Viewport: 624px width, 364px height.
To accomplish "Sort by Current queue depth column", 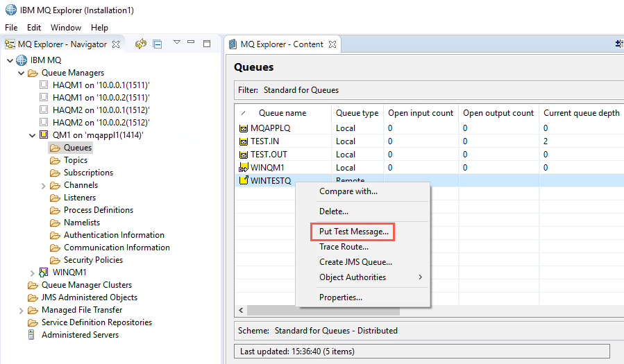I will (x=582, y=113).
